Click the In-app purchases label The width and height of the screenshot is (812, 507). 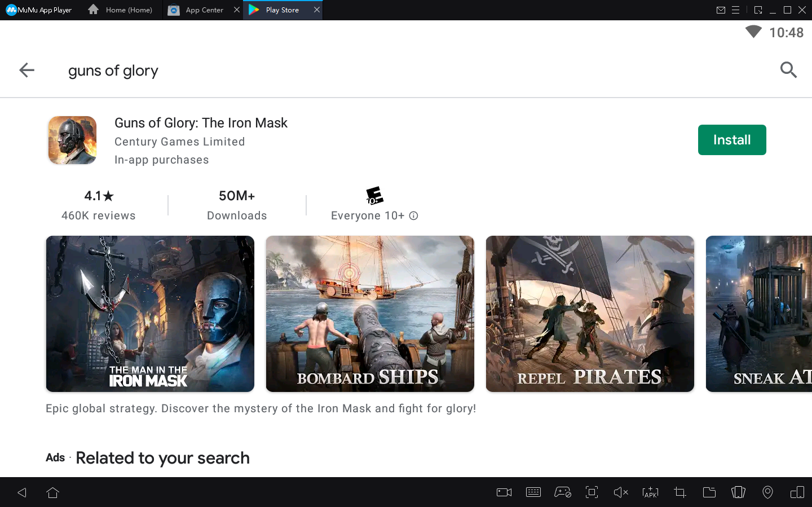[x=161, y=160]
